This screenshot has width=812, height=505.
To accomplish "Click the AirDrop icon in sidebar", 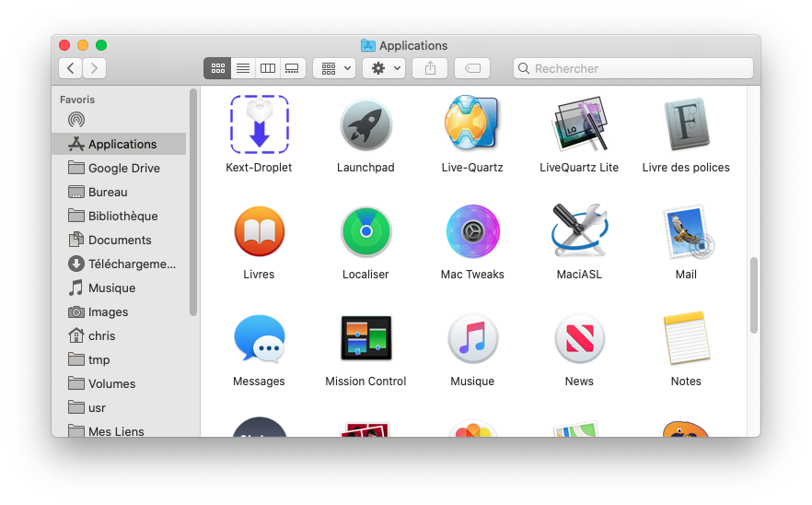I will coord(76,120).
